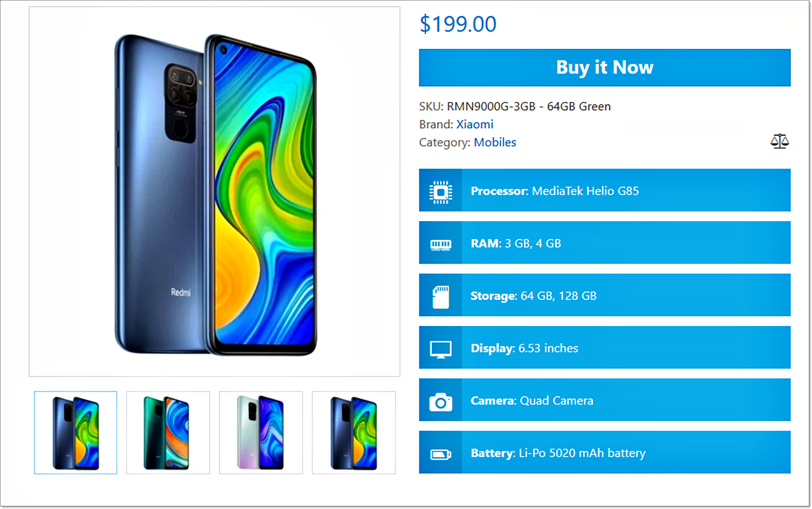The image size is (812, 509).
Task: Select the white phone thumbnail
Action: click(261, 433)
